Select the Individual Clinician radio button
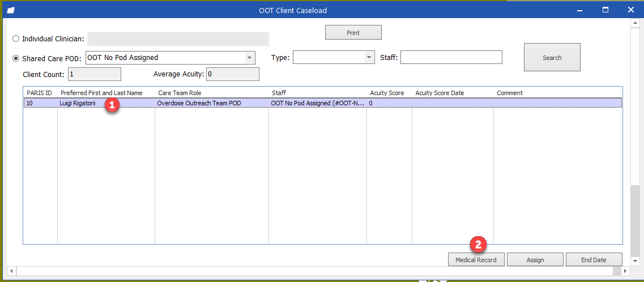The image size is (644, 282). 16,39
